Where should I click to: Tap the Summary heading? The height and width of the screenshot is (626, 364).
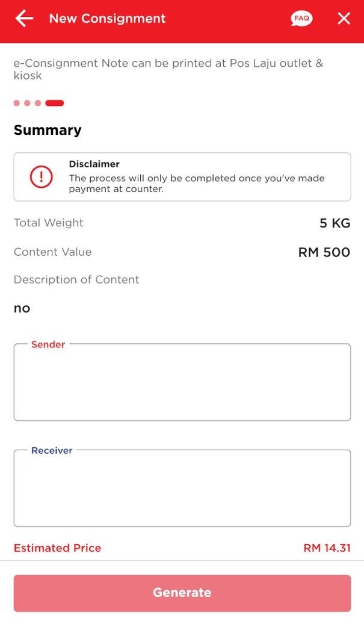[48, 130]
